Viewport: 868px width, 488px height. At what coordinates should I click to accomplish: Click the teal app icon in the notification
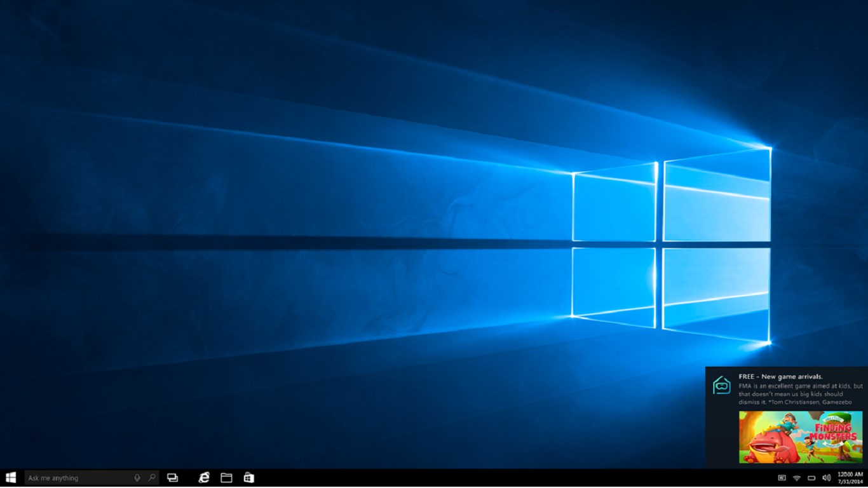pyautogui.click(x=721, y=385)
